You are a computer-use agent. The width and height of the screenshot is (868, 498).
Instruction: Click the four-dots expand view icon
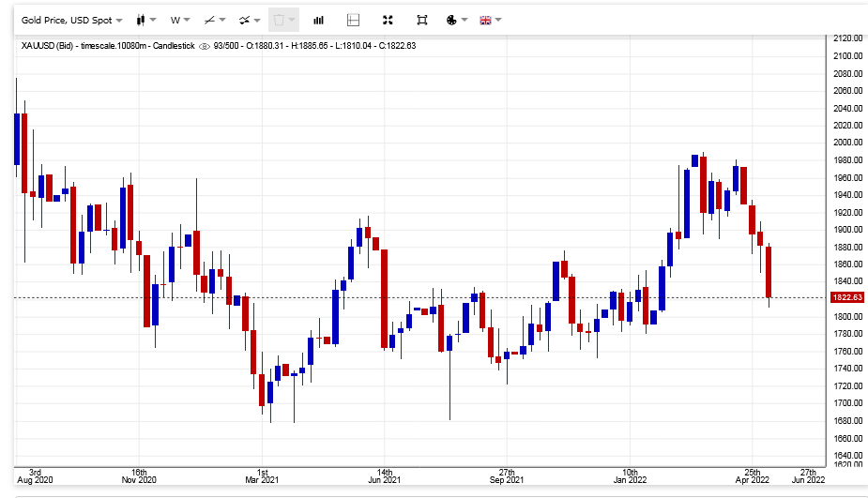[x=388, y=20]
